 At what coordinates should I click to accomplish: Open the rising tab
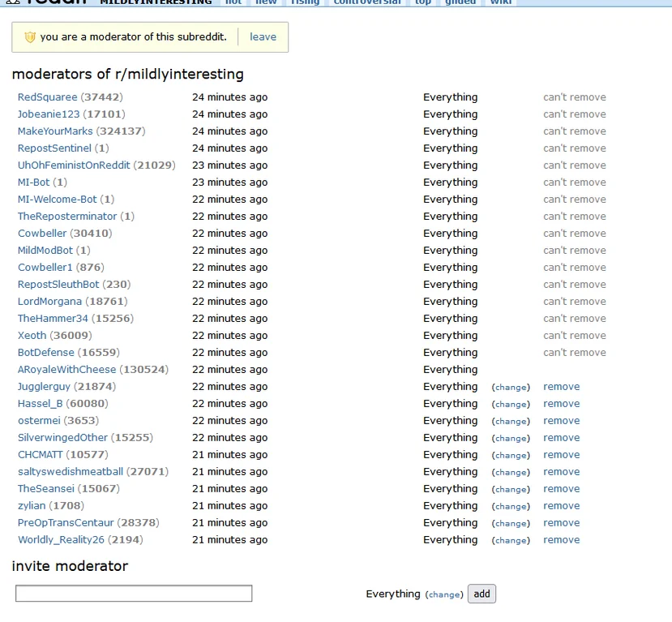pyautogui.click(x=305, y=2)
